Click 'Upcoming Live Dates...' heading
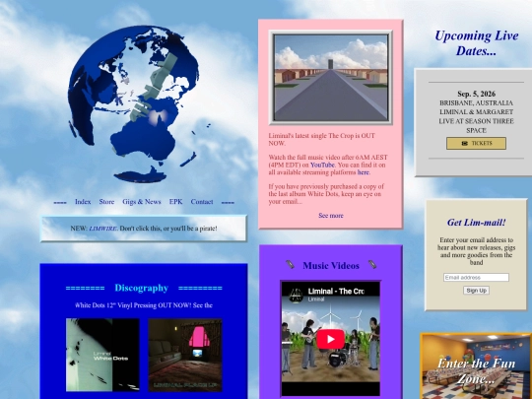 (x=476, y=43)
